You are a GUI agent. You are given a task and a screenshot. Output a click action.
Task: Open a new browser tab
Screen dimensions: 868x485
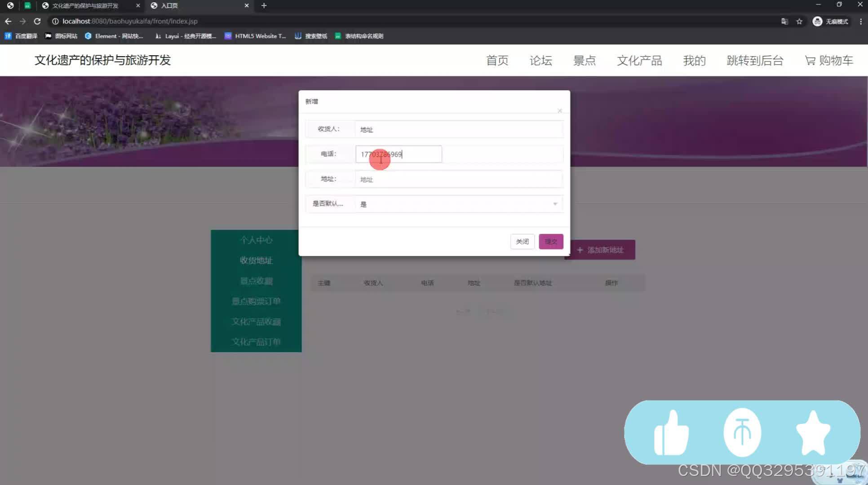pos(264,5)
